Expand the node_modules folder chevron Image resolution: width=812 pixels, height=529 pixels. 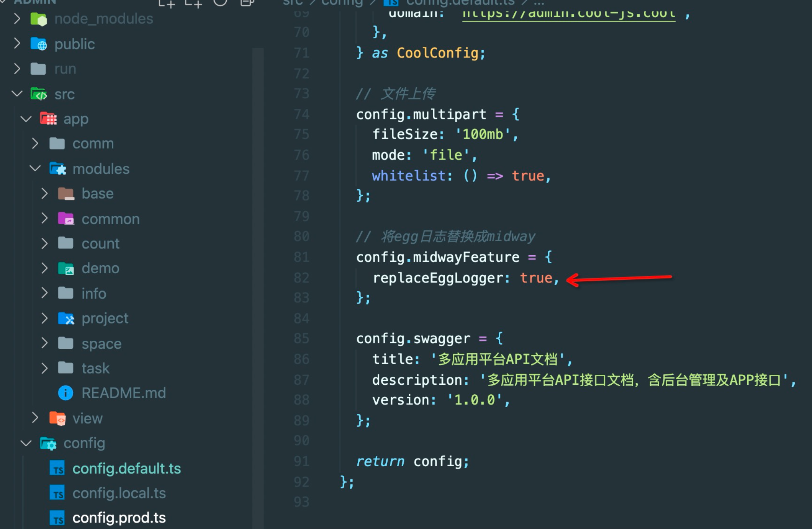[x=17, y=19]
